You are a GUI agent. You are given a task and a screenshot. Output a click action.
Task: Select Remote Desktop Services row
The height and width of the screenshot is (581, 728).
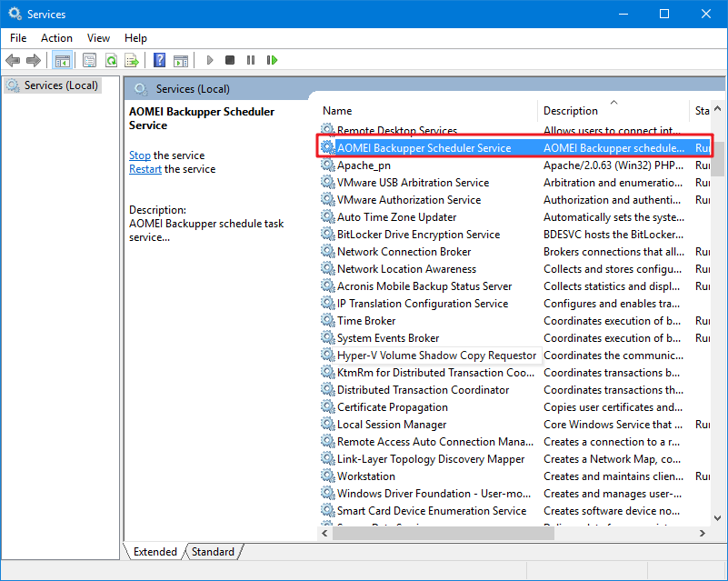(514, 131)
